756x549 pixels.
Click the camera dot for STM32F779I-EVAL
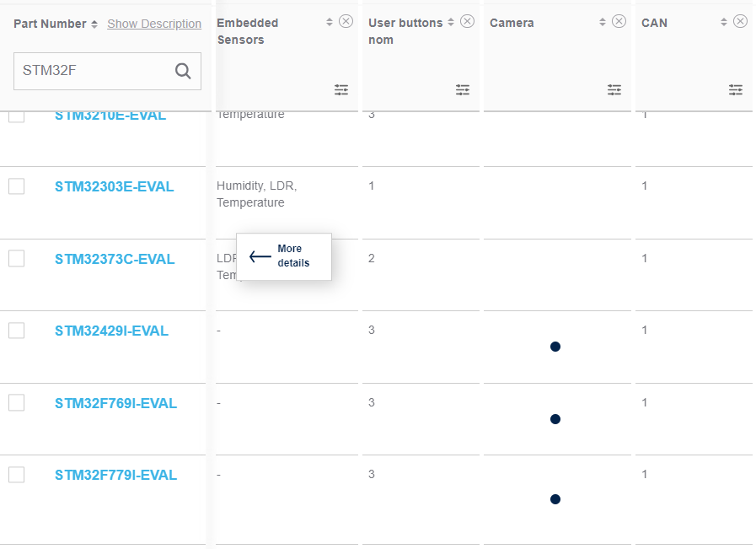click(555, 499)
